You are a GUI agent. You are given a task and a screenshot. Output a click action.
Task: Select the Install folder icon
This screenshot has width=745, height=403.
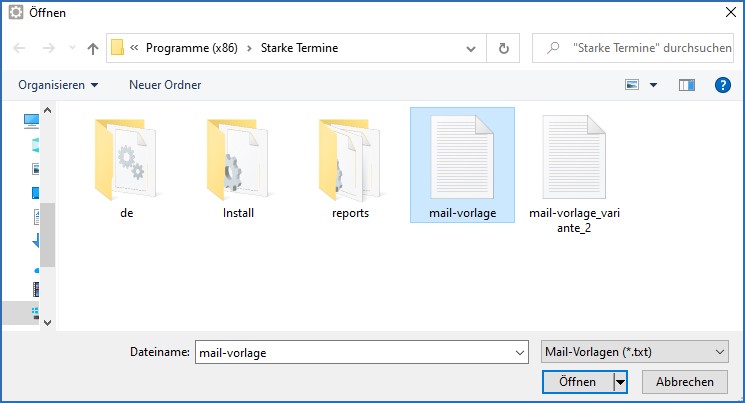238,159
